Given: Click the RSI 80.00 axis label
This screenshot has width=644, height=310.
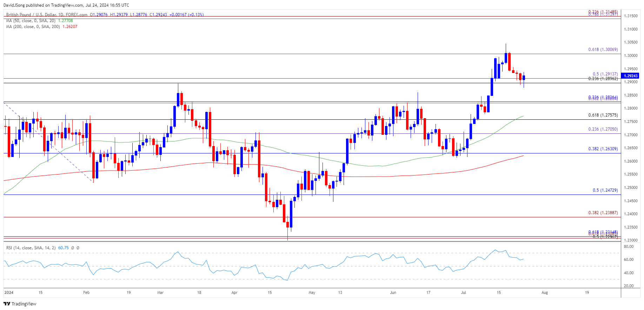Looking at the screenshot, I should [x=629, y=247].
